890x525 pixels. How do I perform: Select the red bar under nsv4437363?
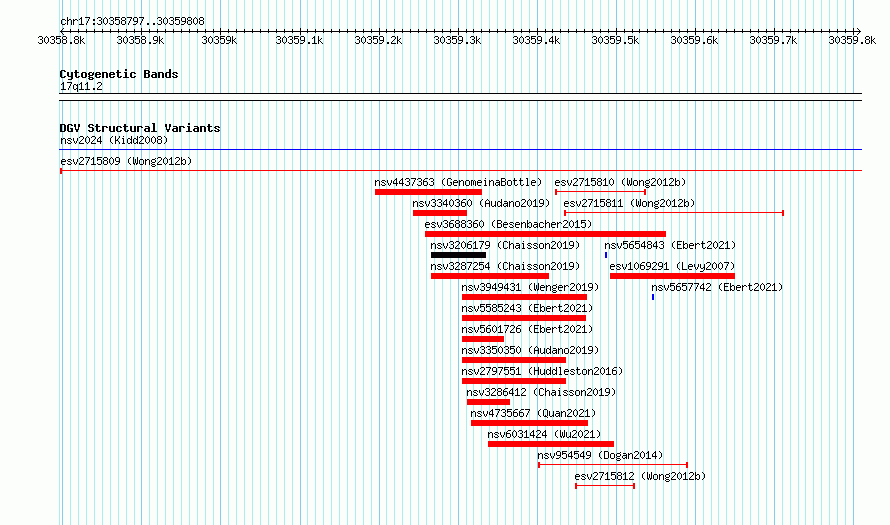click(429, 192)
